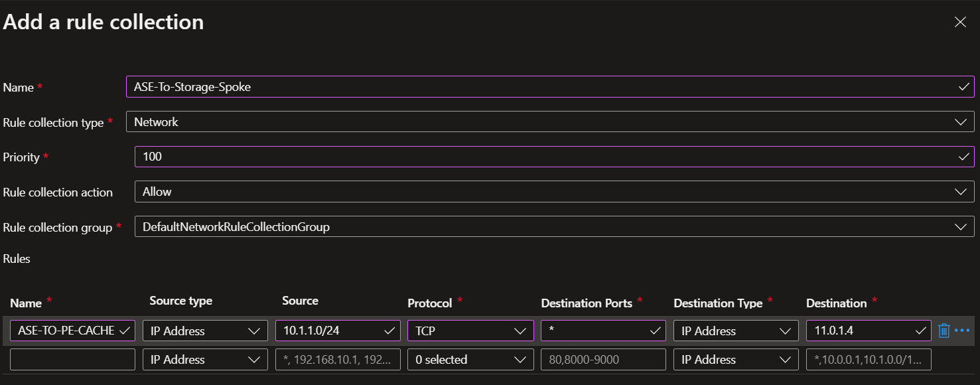Open Destination Type dropdown in the empty row

tap(735, 360)
